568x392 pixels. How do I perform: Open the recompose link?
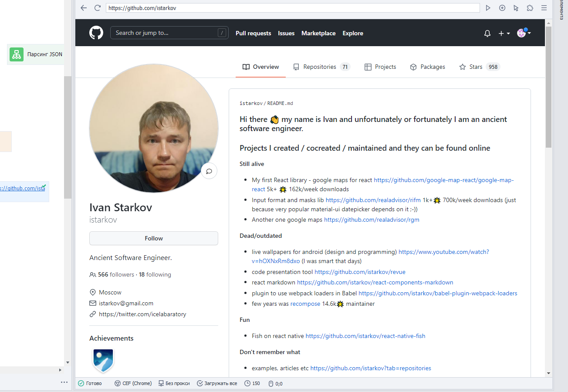(x=305, y=304)
